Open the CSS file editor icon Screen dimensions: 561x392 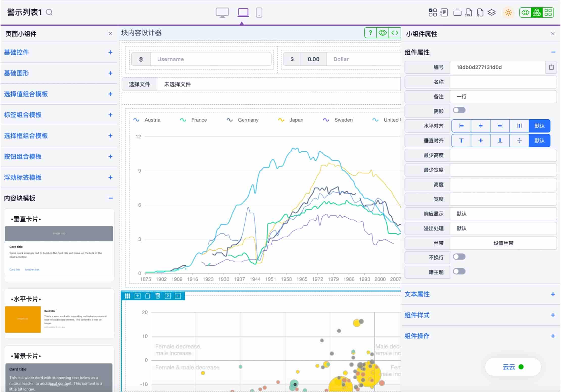coord(469,12)
